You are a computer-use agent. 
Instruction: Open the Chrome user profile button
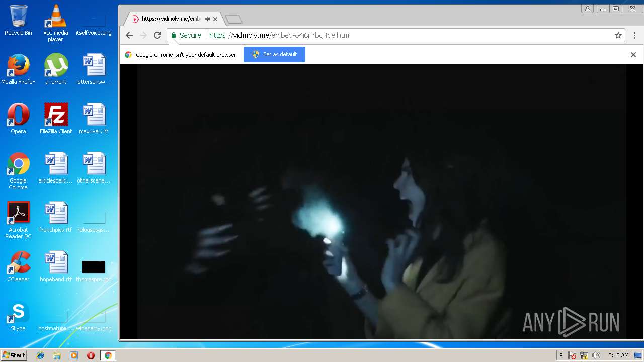pos(587,9)
